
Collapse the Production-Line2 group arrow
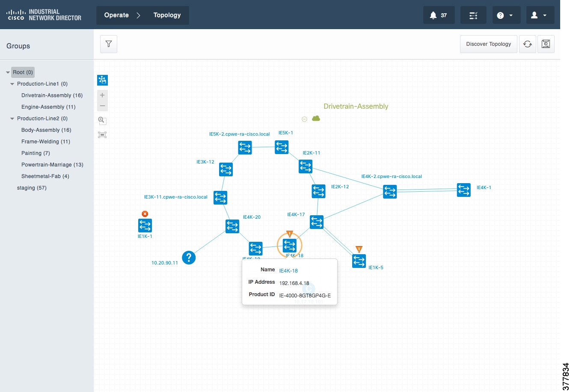tap(12, 119)
